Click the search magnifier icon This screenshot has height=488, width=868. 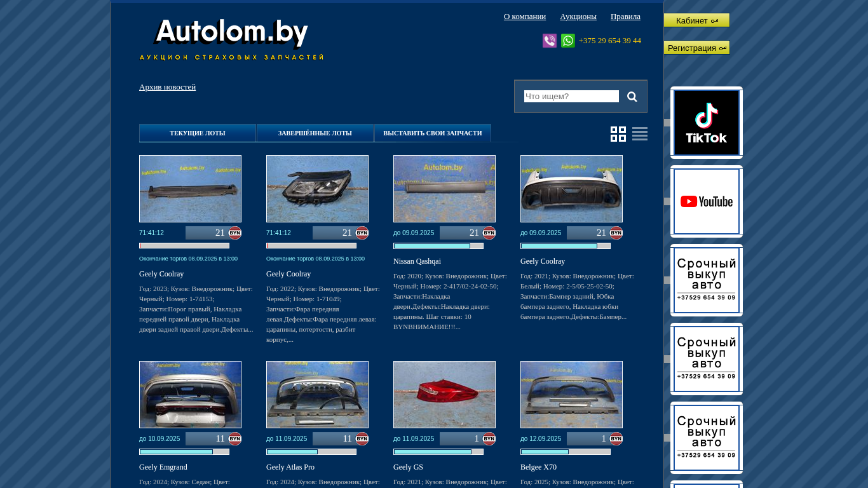click(x=632, y=97)
